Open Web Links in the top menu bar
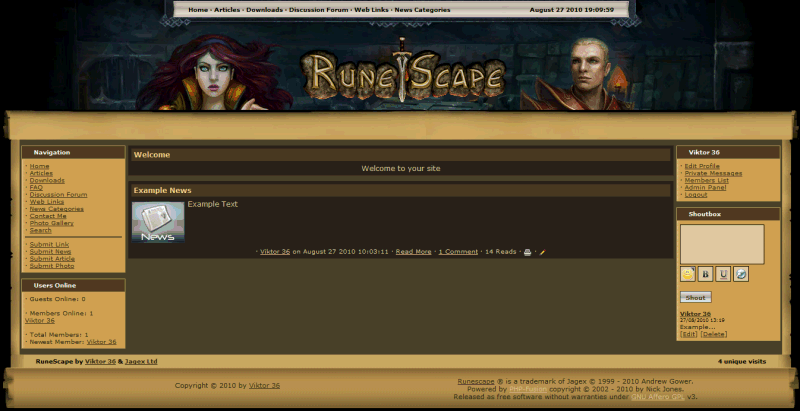800x411 pixels. tap(371, 10)
